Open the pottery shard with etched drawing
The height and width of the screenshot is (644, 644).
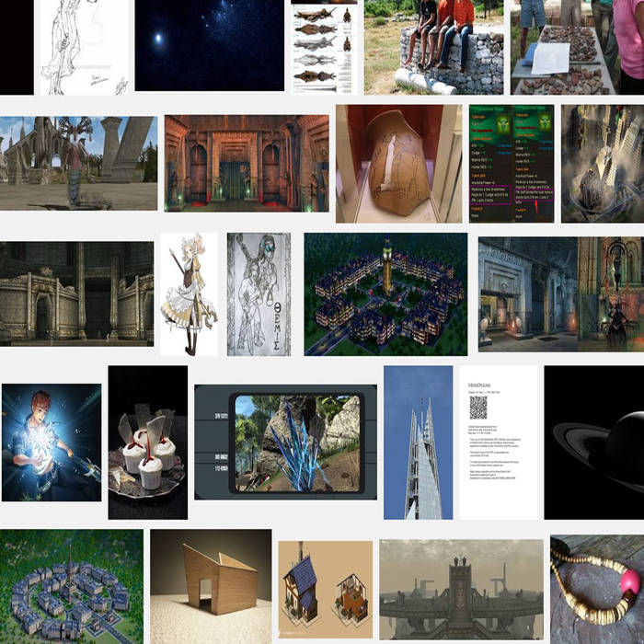[397, 163]
